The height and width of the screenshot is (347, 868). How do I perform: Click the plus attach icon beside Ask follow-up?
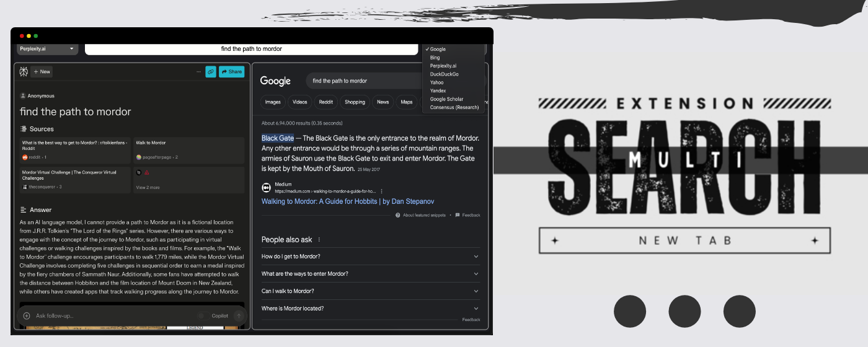(x=27, y=316)
